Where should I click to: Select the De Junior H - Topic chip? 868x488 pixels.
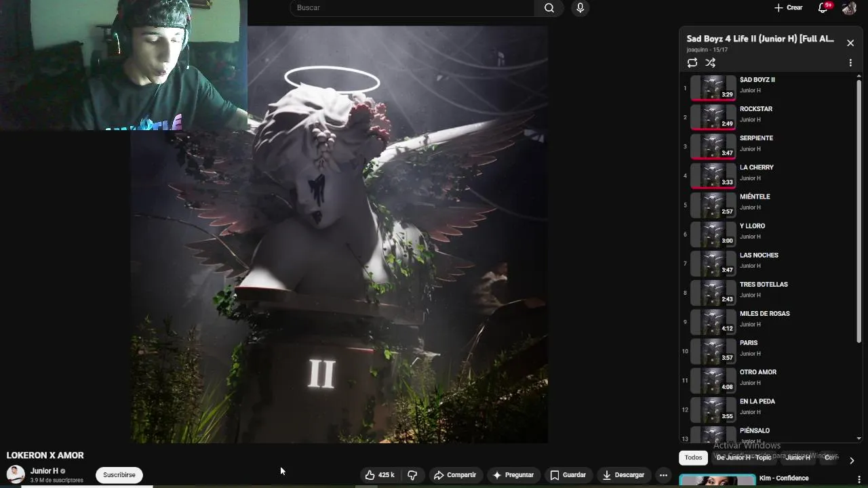(744, 457)
